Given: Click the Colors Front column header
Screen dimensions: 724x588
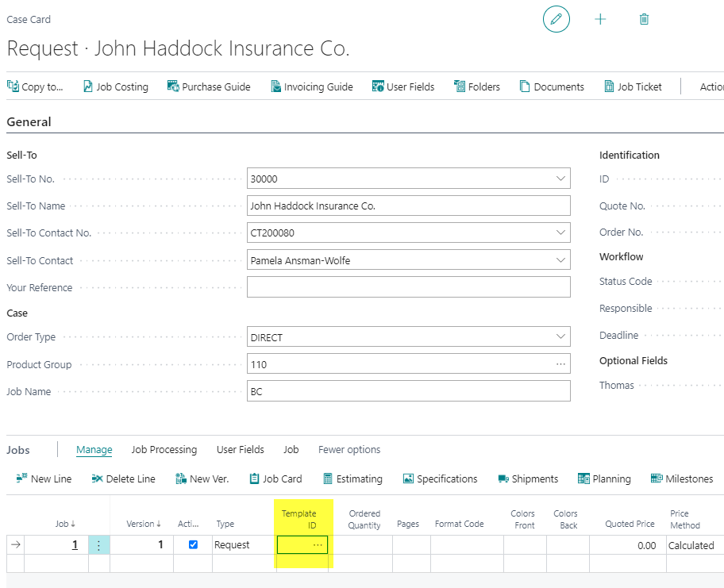Looking at the screenshot, I should pyautogui.click(x=522, y=519).
